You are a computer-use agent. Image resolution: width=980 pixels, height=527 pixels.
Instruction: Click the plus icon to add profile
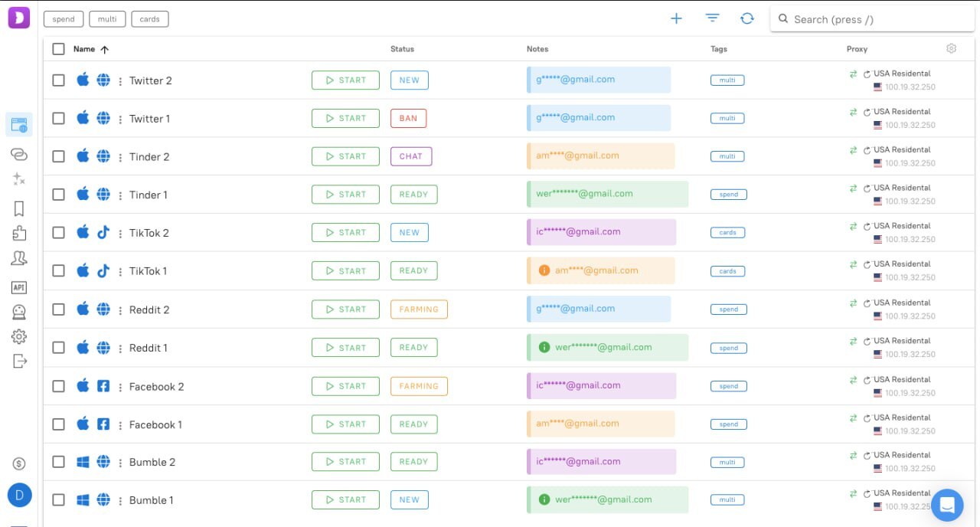676,18
